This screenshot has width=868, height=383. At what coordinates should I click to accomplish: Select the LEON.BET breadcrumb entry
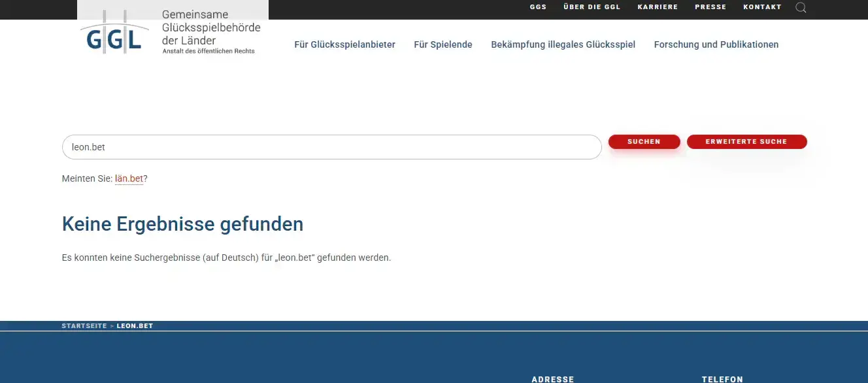pyautogui.click(x=135, y=325)
